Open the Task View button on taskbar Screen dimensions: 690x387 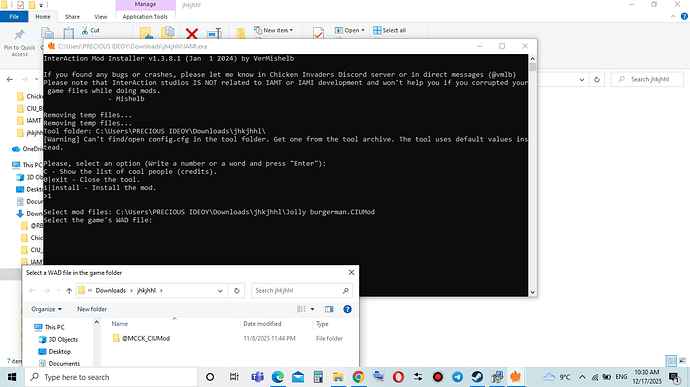tap(234, 377)
